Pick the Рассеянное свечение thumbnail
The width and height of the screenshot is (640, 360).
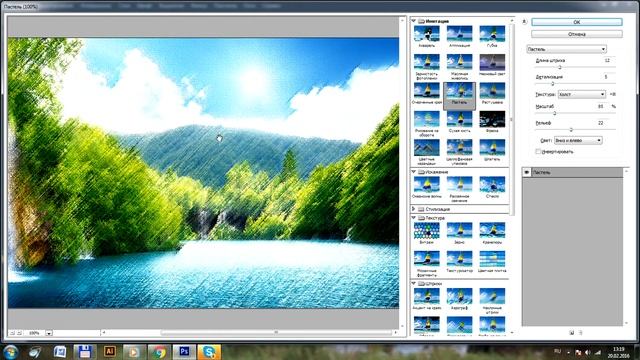(x=459, y=184)
